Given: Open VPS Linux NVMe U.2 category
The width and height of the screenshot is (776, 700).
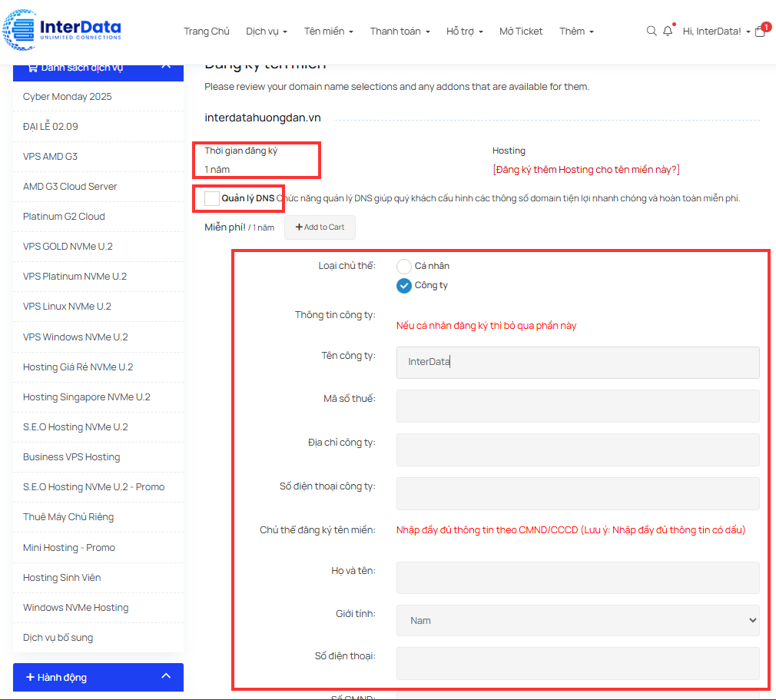Looking at the screenshot, I should click(67, 307).
